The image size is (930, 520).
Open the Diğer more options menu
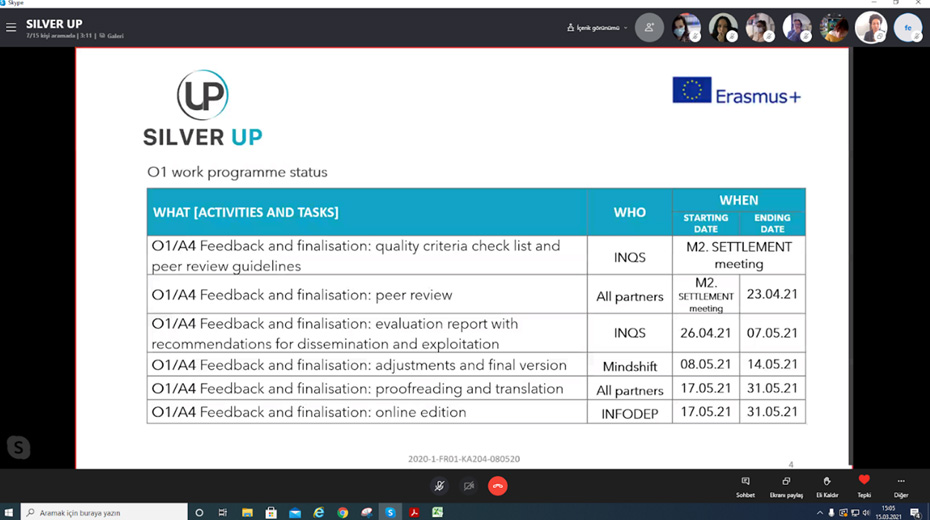[901, 486]
